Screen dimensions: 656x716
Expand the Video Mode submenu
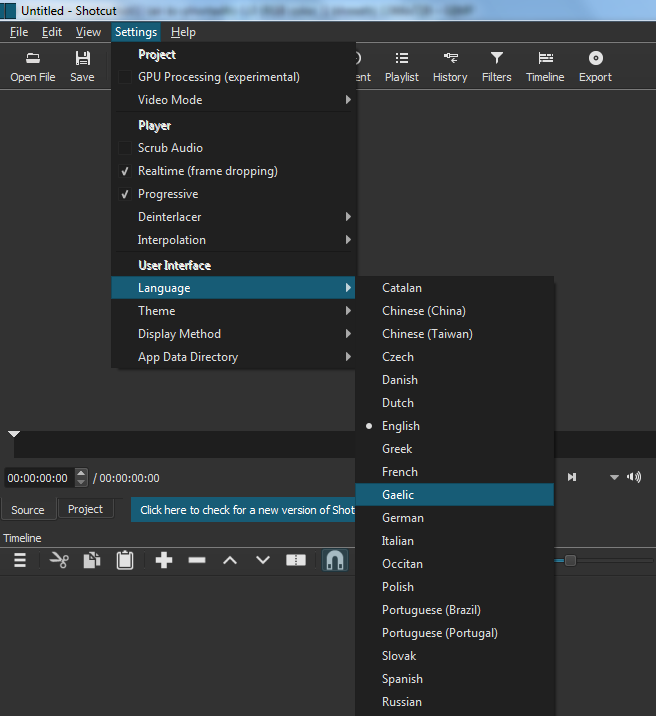point(233,100)
